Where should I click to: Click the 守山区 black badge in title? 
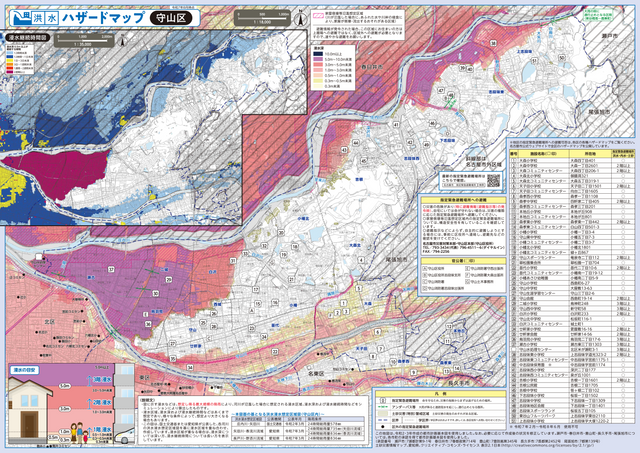coord(171,18)
